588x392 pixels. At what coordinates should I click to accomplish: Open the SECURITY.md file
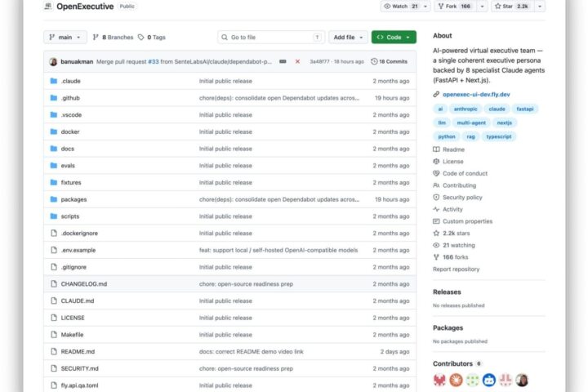[x=80, y=368]
